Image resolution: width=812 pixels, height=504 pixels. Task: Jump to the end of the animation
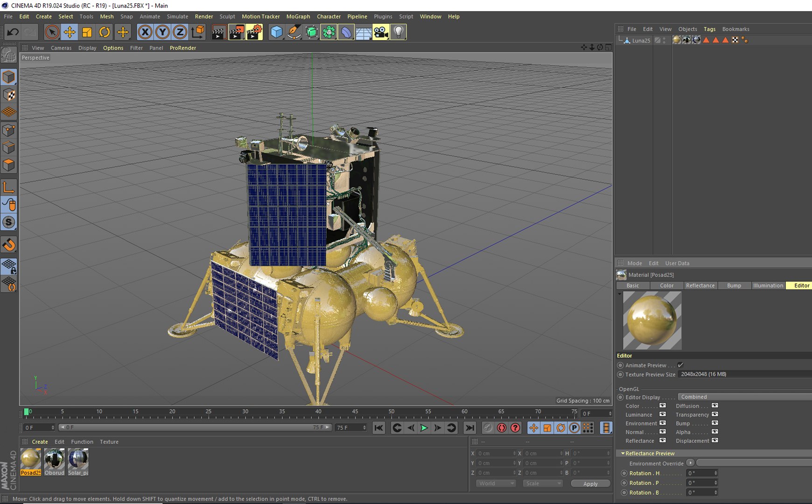470,428
